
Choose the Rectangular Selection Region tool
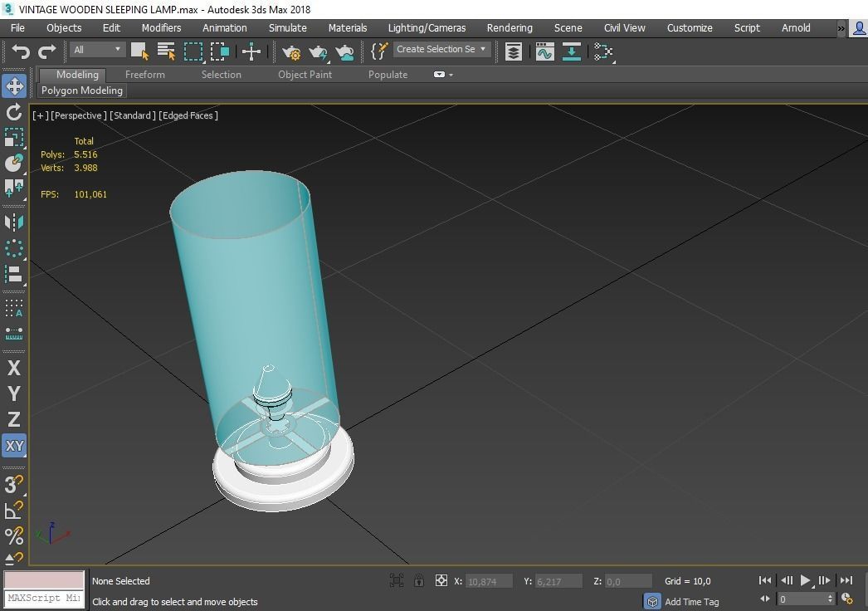coord(193,51)
